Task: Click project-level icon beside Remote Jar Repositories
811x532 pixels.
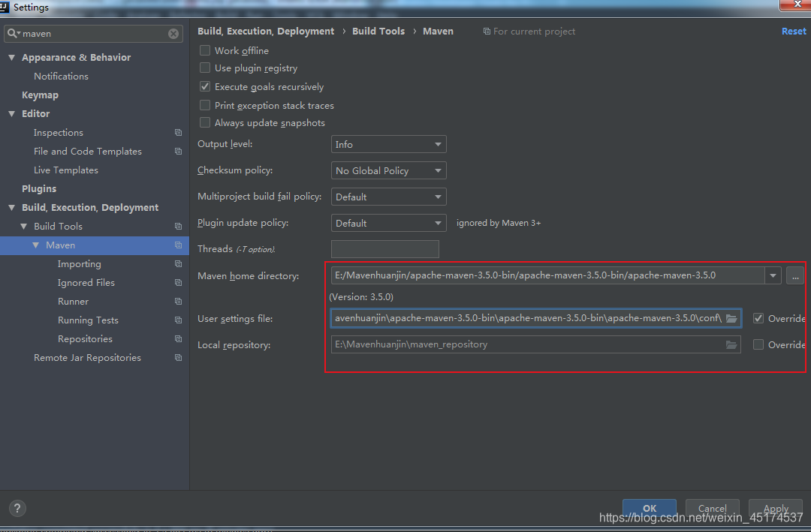Action: coord(179,358)
